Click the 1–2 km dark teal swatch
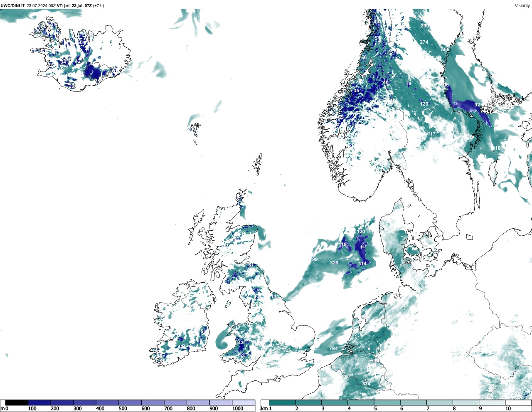Screen dimensions: 532x412 (x=282, y=403)
